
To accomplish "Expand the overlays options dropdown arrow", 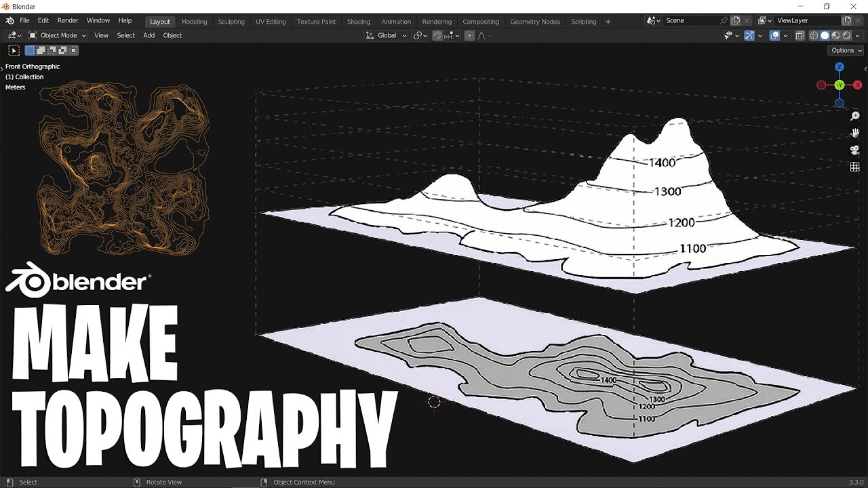I will 785,35.
